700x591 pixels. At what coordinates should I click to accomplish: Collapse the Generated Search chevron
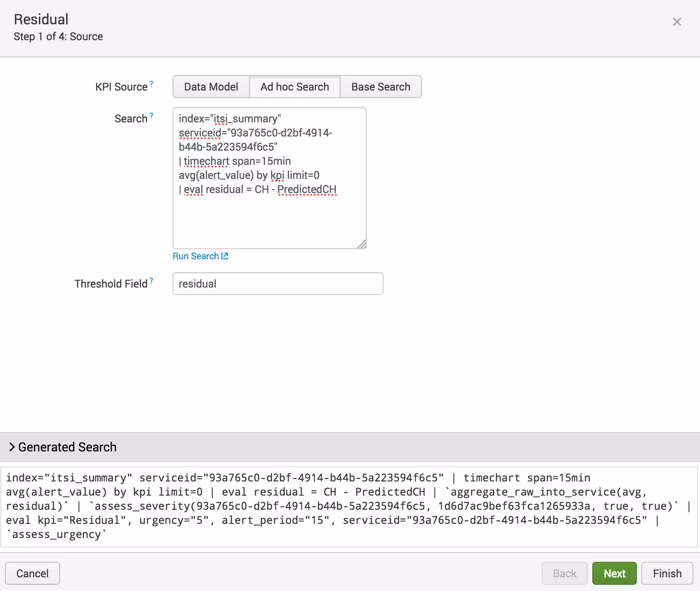pyautogui.click(x=12, y=447)
